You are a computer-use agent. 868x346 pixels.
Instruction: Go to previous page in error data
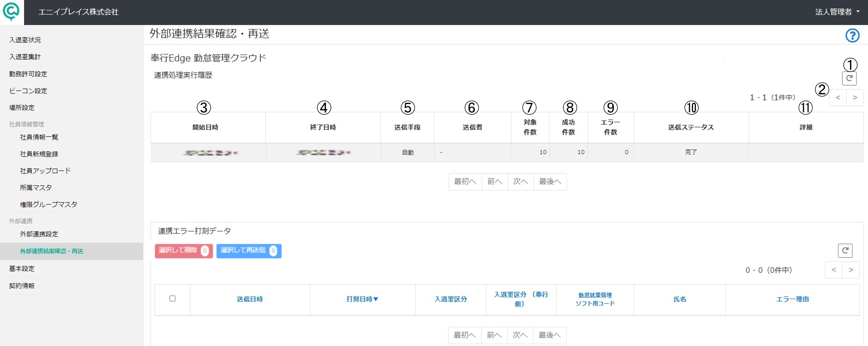[834, 270]
